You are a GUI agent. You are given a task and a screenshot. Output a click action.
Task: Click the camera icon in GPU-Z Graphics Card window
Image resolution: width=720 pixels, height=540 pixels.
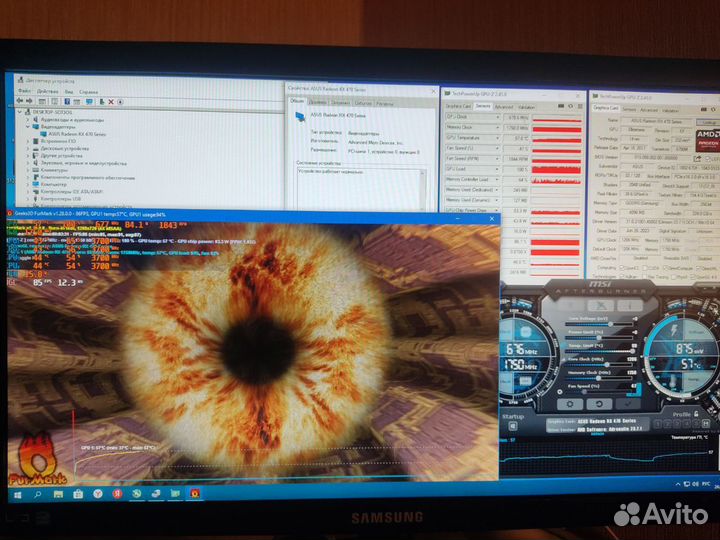click(x=704, y=109)
